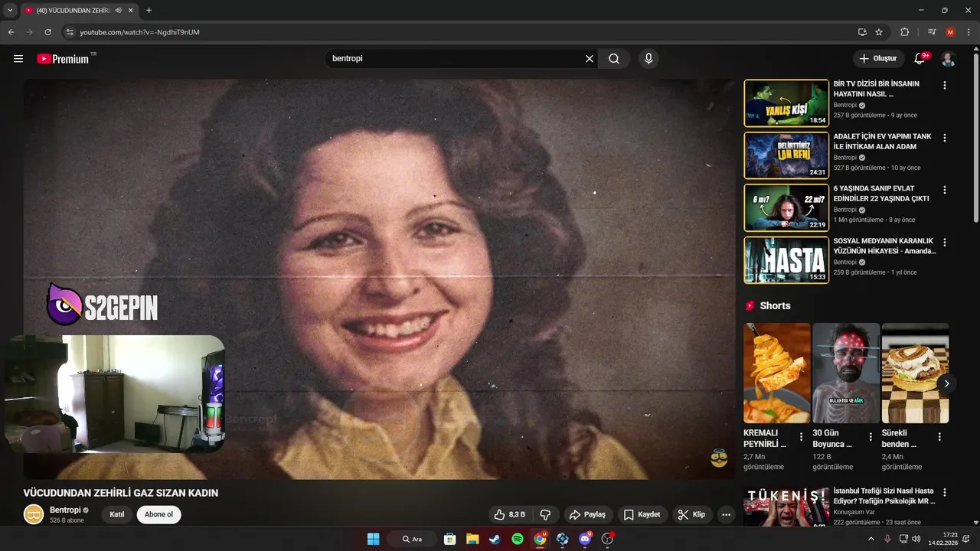Show hidden system tray icons chevron
980x551 pixels.
click(871, 539)
